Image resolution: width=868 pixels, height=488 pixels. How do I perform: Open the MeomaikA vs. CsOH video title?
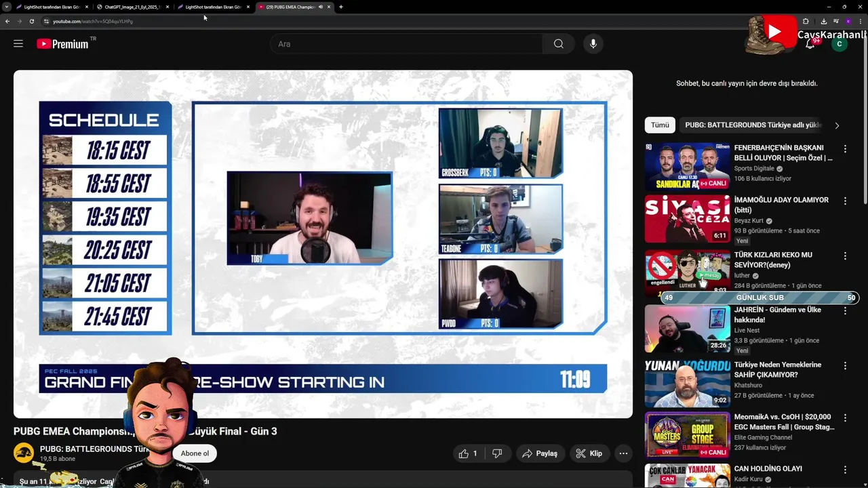[785, 422]
